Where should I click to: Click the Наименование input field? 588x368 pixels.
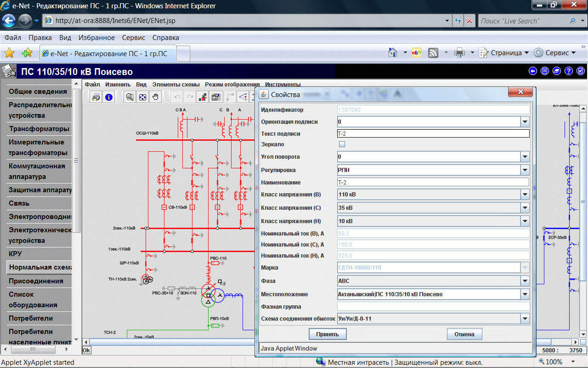point(433,183)
